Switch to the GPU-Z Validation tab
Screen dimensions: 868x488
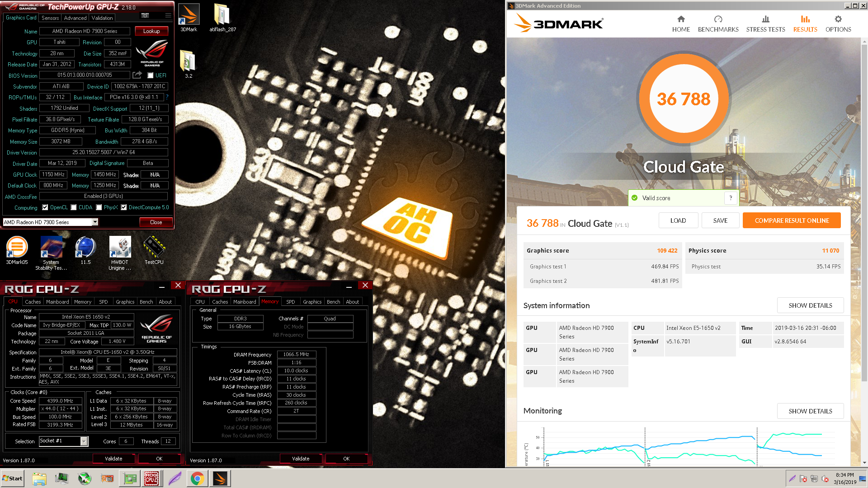pos(102,18)
